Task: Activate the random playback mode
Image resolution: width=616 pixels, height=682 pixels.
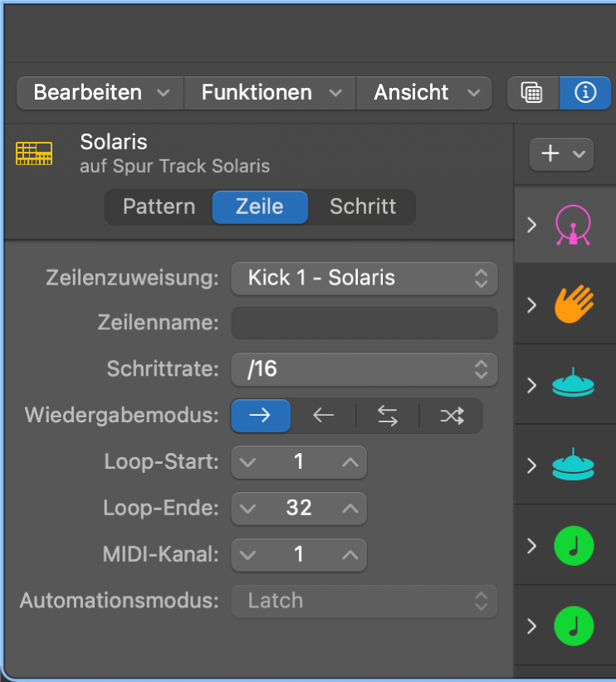Action: click(451, 416)
